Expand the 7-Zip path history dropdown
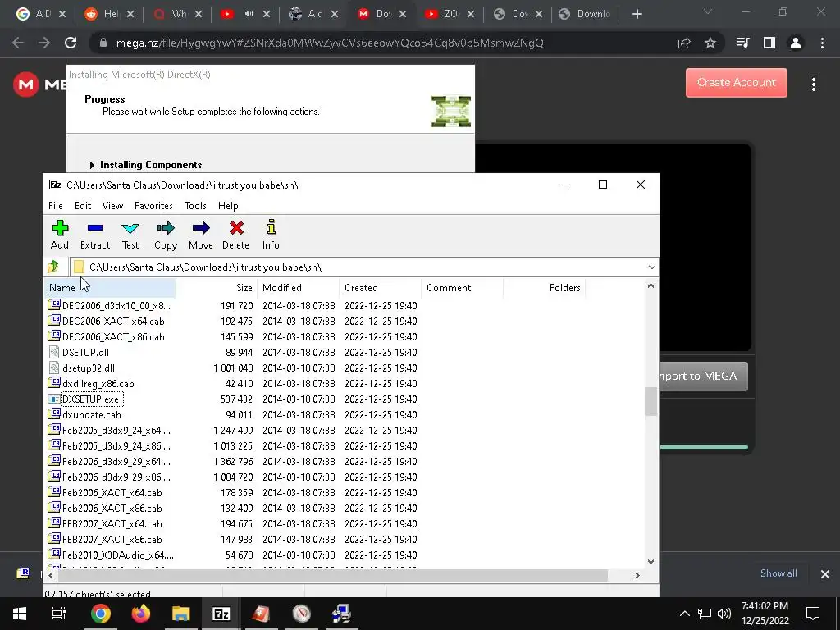 tap(651, 267)
